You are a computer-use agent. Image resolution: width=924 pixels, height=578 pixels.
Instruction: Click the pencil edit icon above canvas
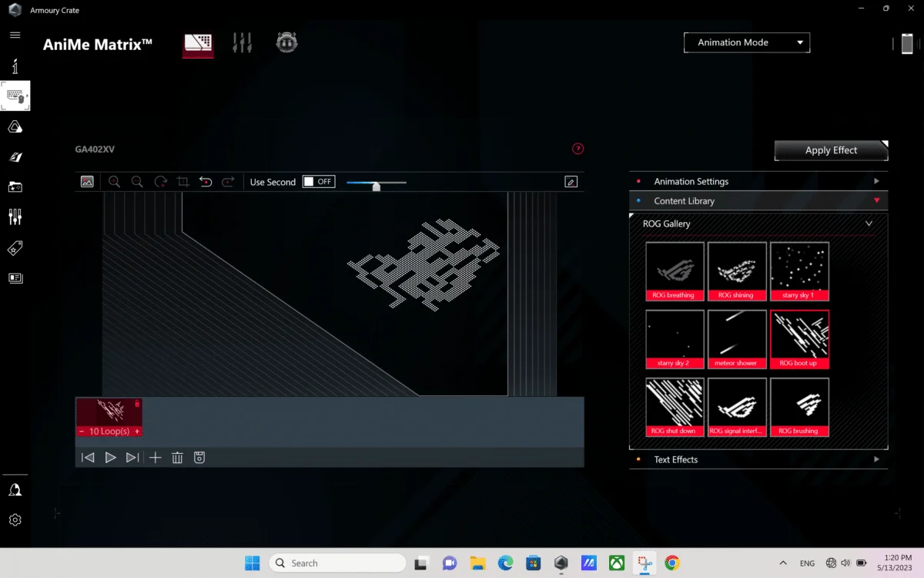(571, 182)
